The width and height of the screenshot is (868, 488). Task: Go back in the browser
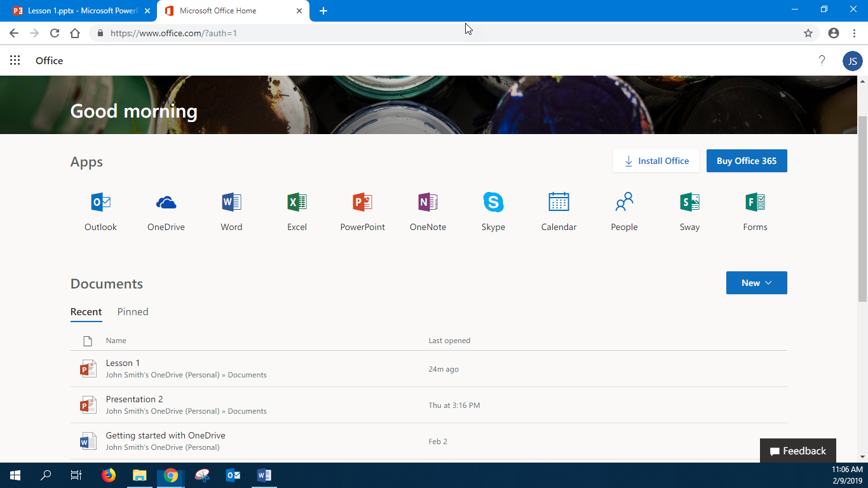point(14,33)
